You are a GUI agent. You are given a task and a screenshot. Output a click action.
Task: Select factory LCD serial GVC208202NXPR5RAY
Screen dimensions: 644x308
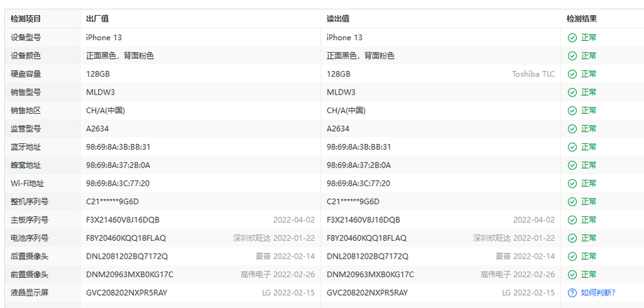click(x=127, y=293)
